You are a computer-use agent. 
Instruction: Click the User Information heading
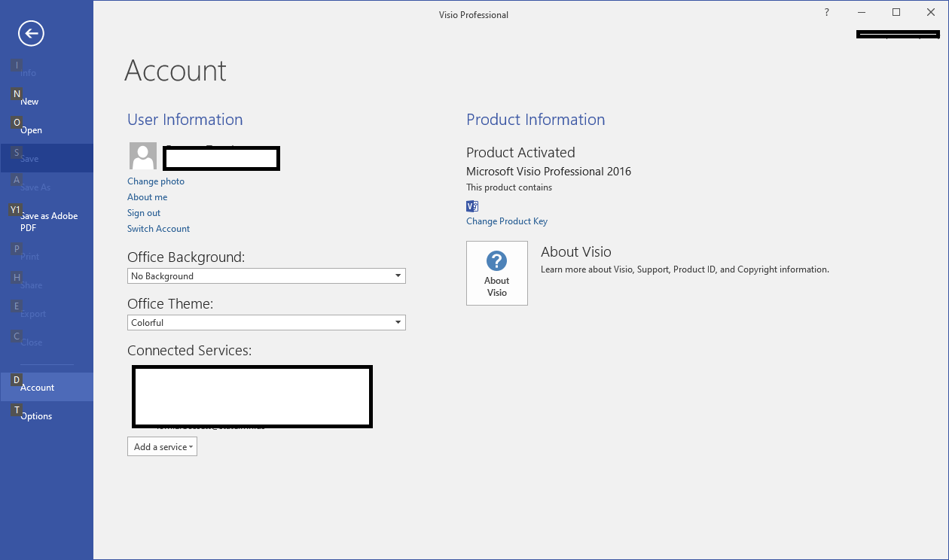pos(185,120)
